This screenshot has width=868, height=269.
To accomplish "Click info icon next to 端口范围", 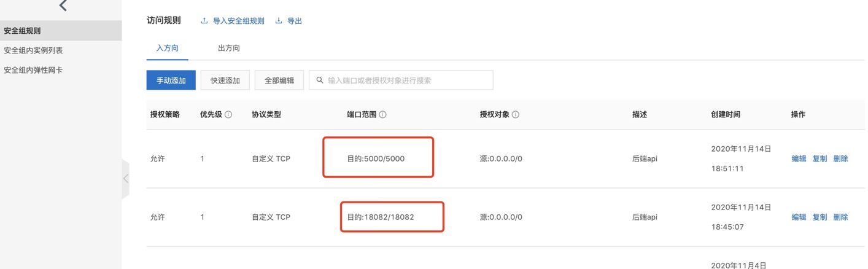I will (x=383, y=115).
